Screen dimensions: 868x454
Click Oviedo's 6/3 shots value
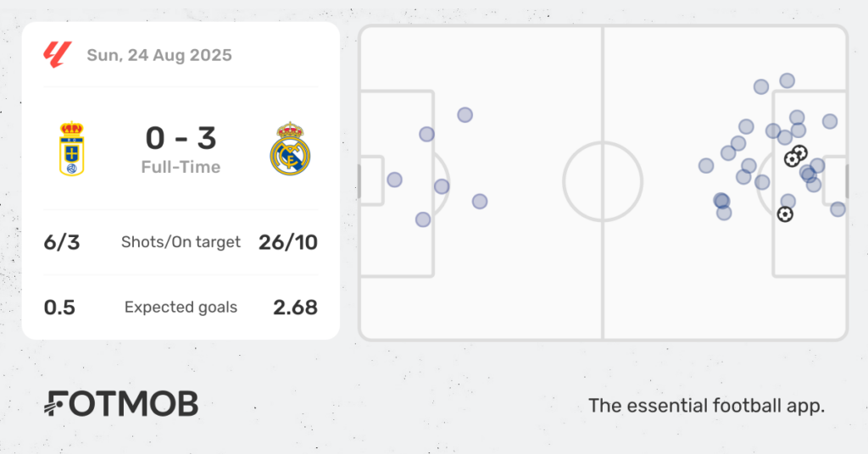62,242
